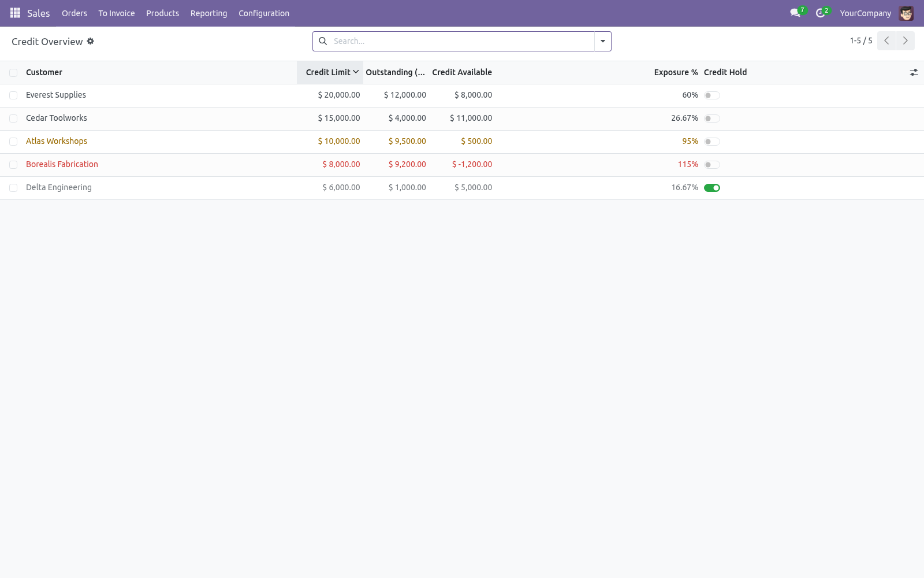Open the To Invoice menu
The width and height of the screenshot is (924, 578).
(x=117, y=13)
